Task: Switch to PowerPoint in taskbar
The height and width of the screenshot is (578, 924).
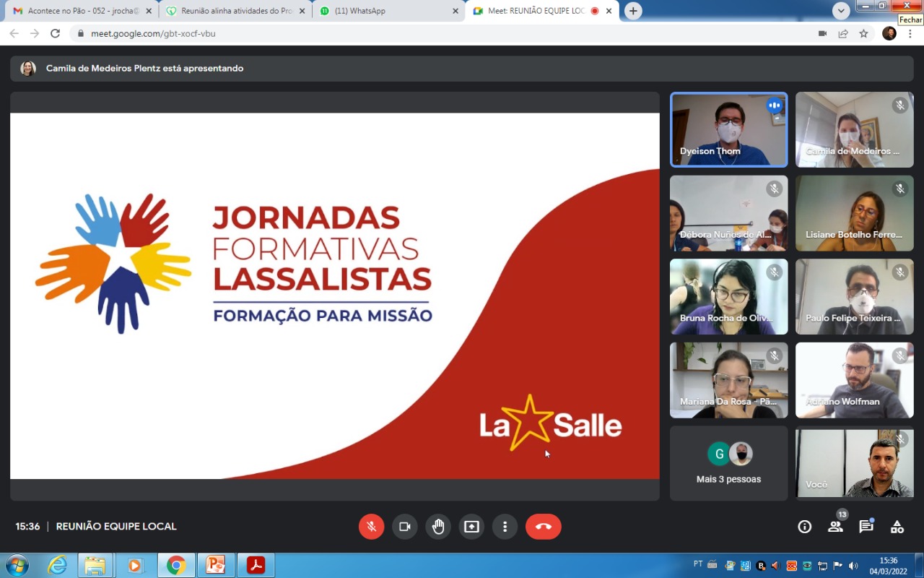Action: (215, 565)
